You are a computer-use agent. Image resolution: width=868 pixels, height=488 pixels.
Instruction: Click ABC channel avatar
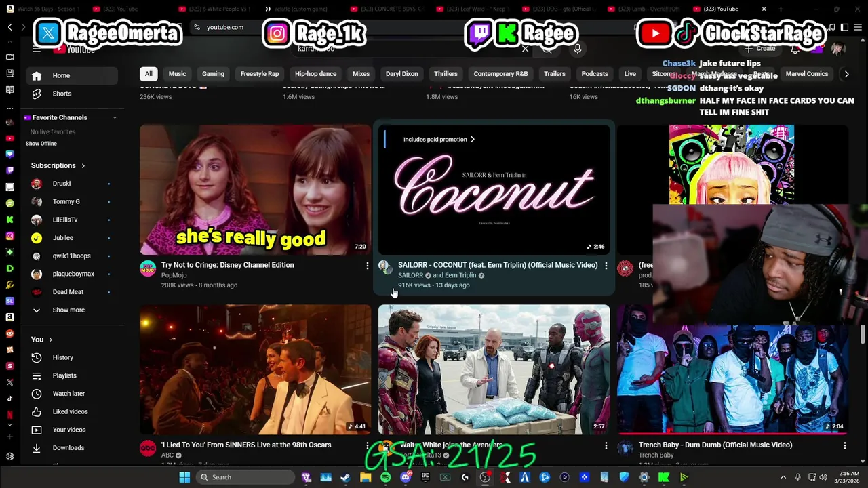[x=148, y=449]
